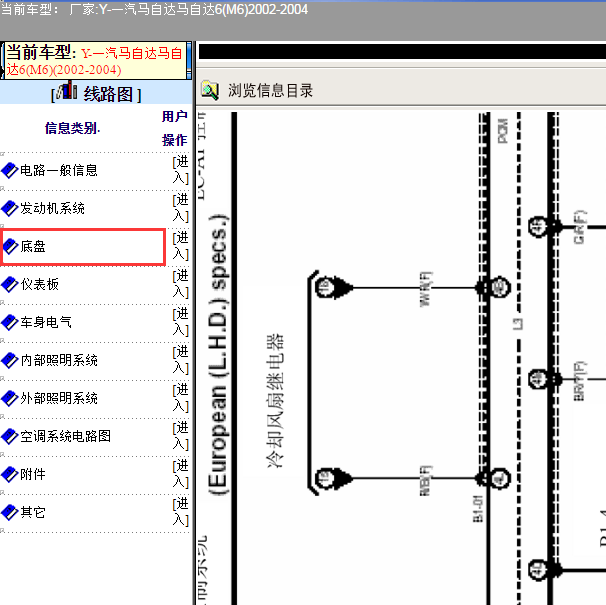Click [进入] link for 发动机系统
Screen dimensions: 606x605
(x=180, y=208)
